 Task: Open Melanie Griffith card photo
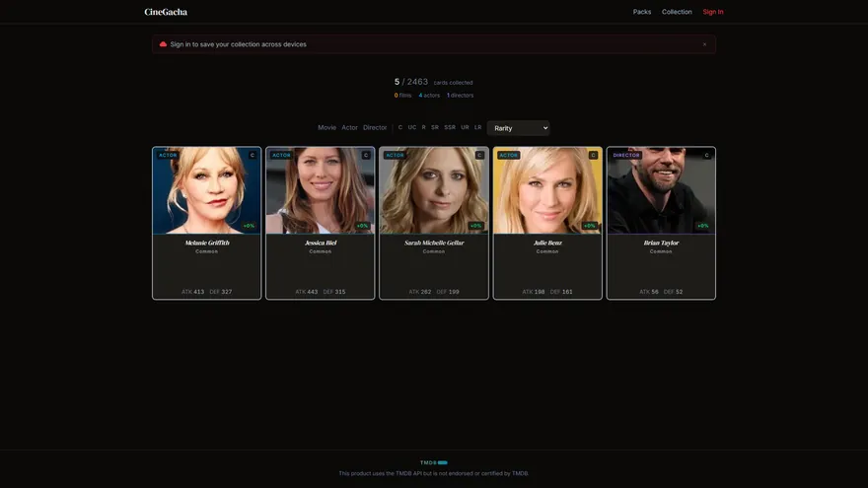click(x=206, y=190)
